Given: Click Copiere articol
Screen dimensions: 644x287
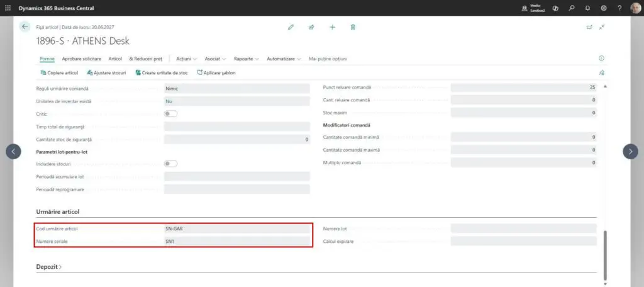Looking at the screenshot, I should pos(59,73).
